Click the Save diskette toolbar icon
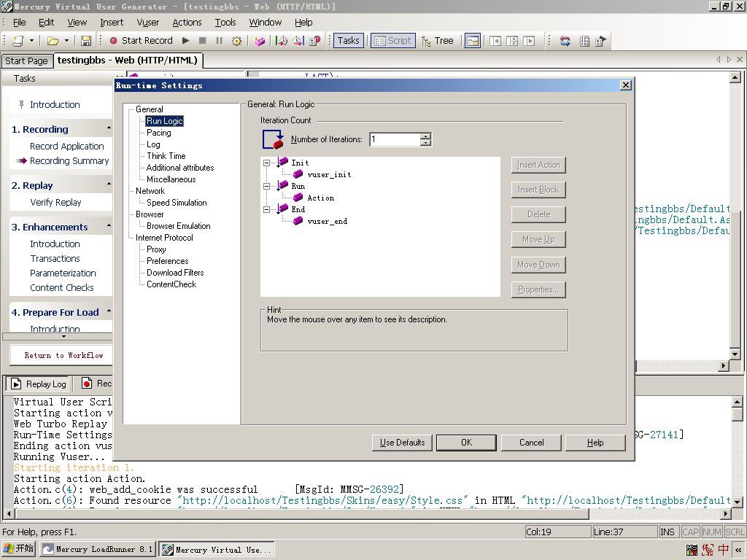 pyautogui.click(x=86, y=41)
